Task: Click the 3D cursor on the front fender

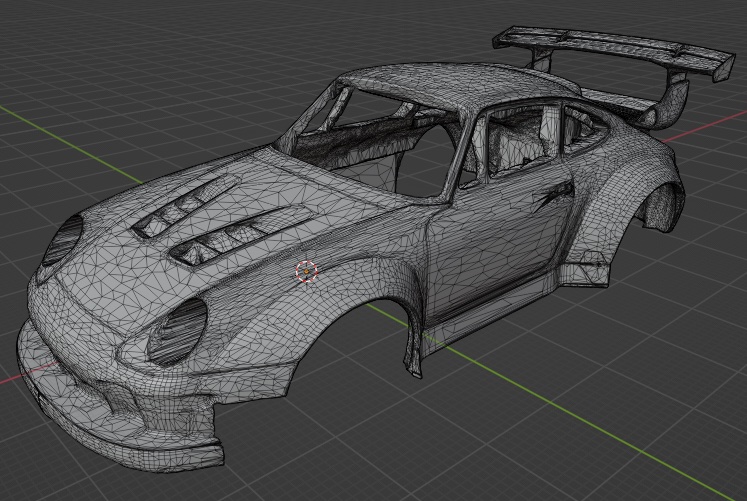Action: point(306,270)
